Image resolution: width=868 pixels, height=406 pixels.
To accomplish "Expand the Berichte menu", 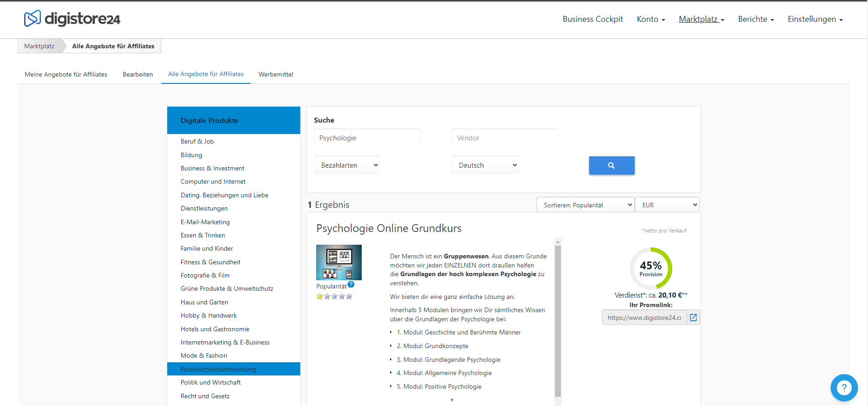I will (756, 19).
